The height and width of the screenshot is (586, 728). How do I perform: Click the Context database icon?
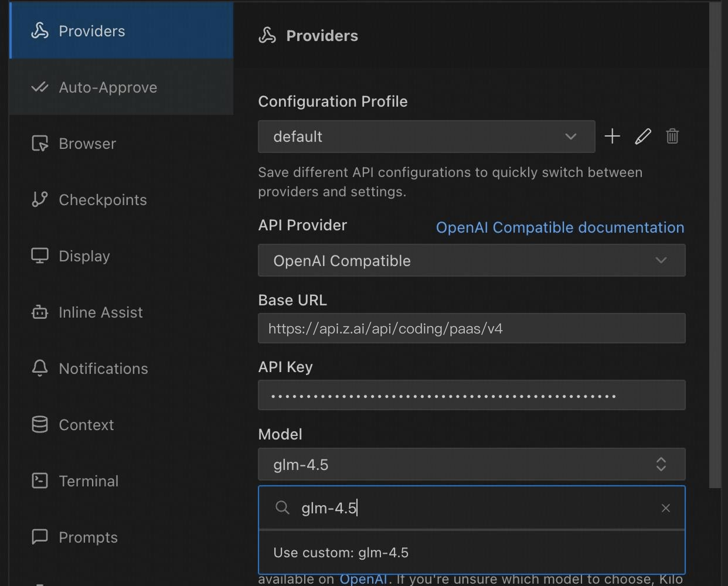(x=40, y=425)
